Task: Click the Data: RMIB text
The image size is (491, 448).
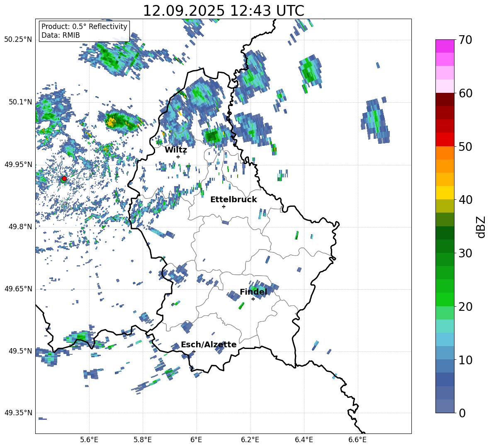Action: click(x=61, y=35)
